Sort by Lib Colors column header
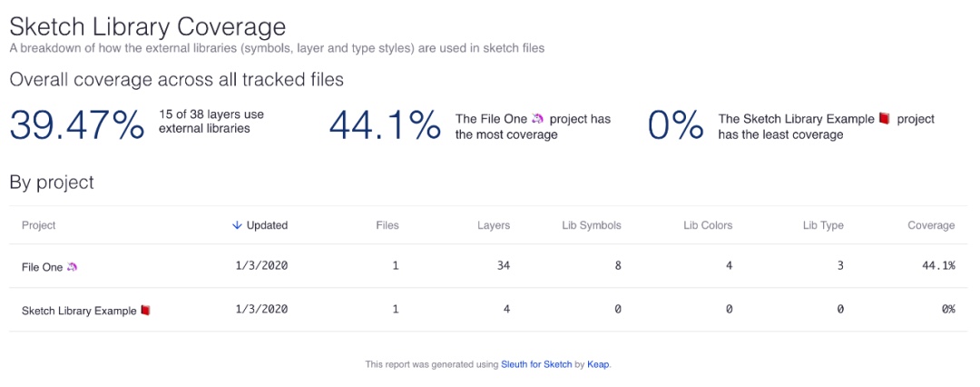The width and height of the screenshot is (980, 387). pos(708,225)
